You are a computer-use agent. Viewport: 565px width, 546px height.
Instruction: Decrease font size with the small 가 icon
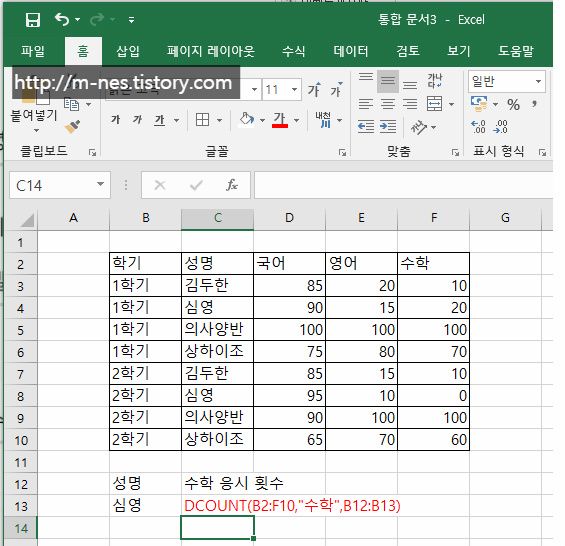(336, 90)
